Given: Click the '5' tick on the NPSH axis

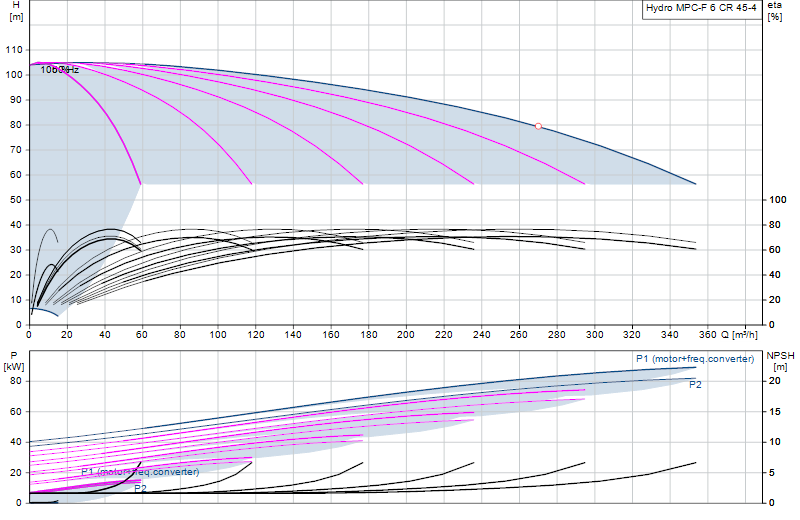Looking at the screenshot, I should tap(772, 473).
